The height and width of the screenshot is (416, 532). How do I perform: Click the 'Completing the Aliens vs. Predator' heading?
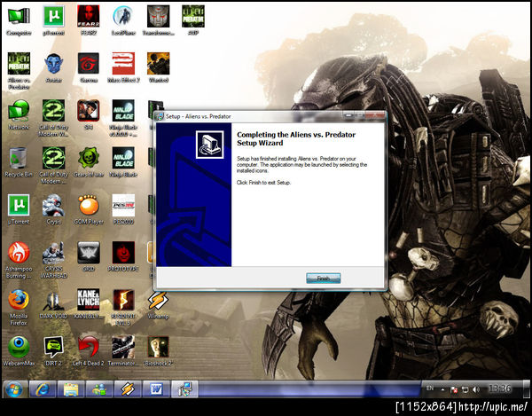(x=296, y=138)
